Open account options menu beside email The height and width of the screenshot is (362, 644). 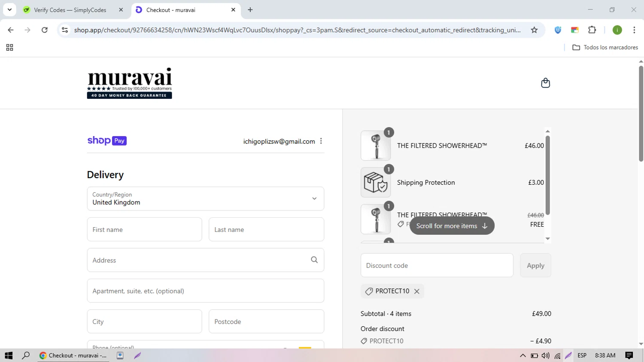pyautogui.click(x=321, y=141)
